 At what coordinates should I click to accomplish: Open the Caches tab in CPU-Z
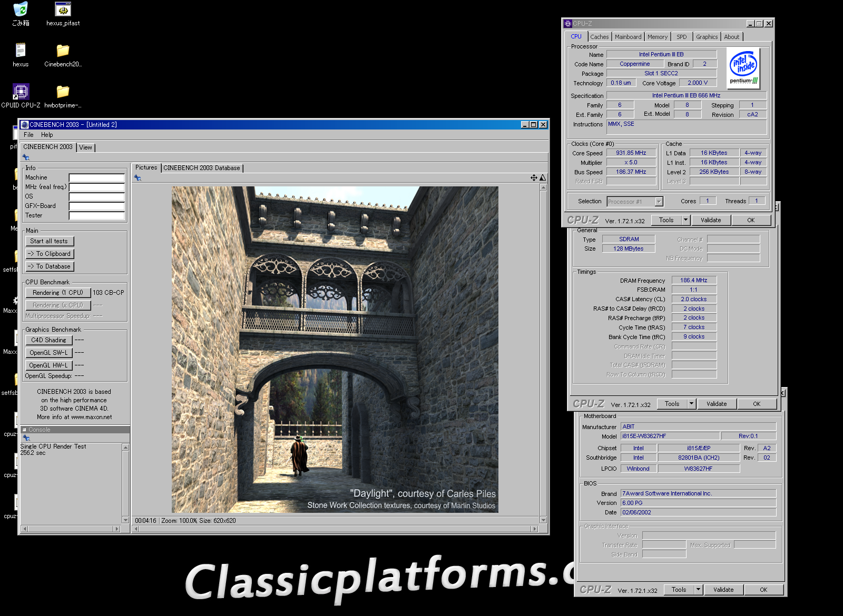click(600, 37)
